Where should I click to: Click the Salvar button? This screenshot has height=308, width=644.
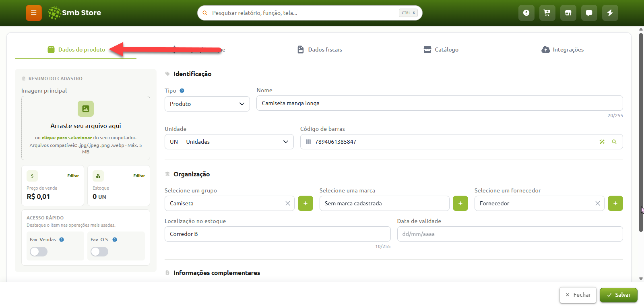(619, 295)
